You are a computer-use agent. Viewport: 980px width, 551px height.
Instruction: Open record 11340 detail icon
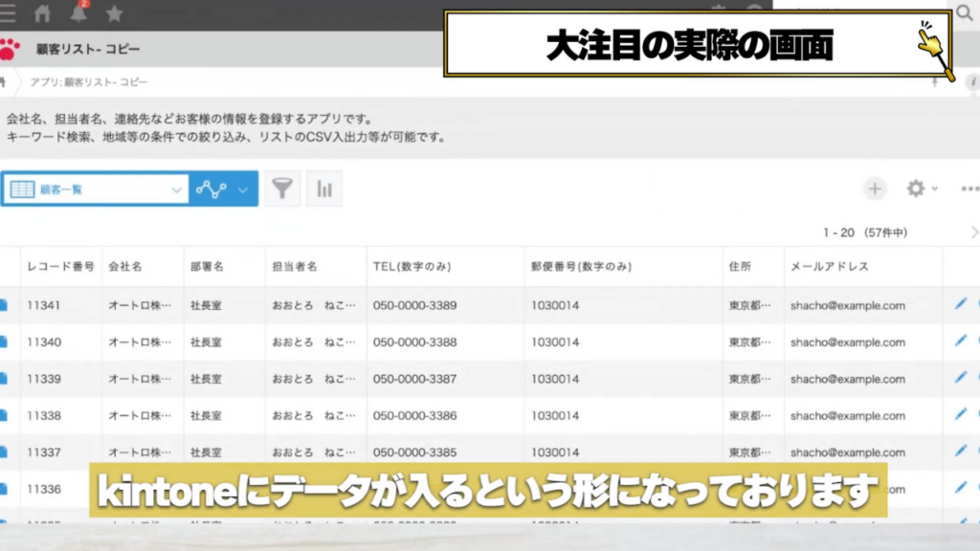(x=3, y=342)
